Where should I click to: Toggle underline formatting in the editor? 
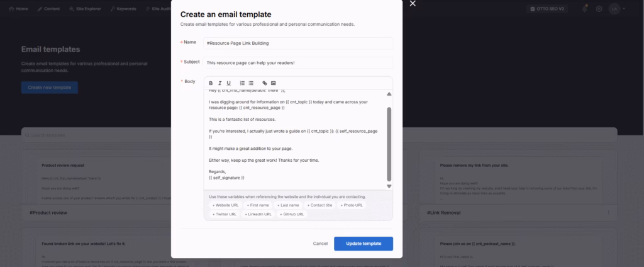(228, 83)
